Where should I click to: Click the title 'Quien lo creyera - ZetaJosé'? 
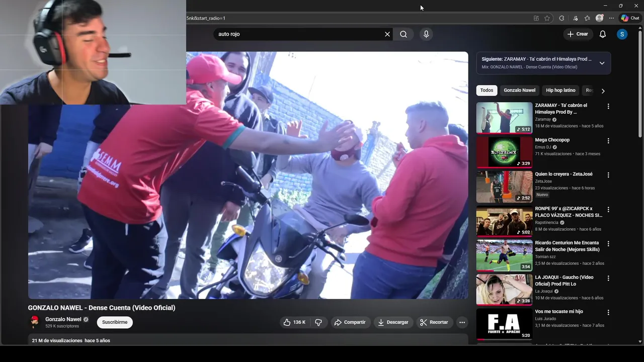563,174
